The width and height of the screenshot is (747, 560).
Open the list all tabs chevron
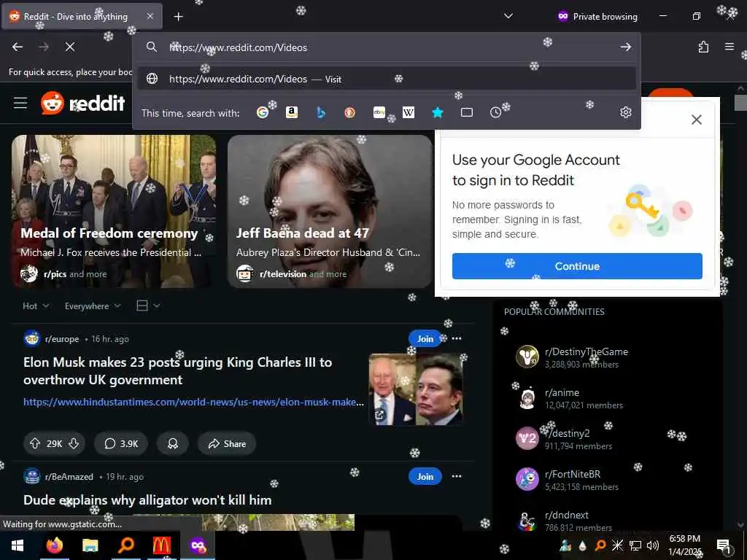coord(508,16)
